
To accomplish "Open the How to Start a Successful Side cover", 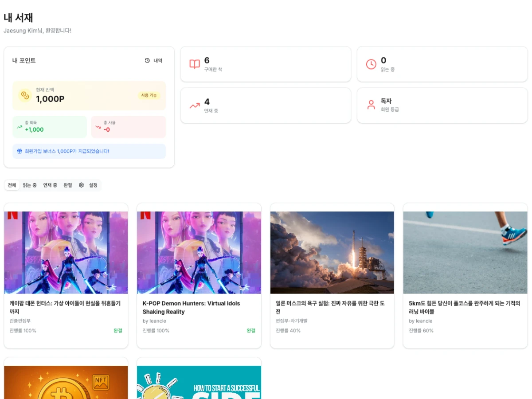I will [199, 382].
